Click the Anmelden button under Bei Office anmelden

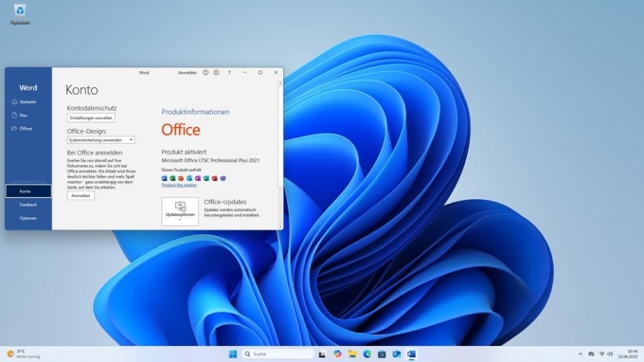click(80, 195)
